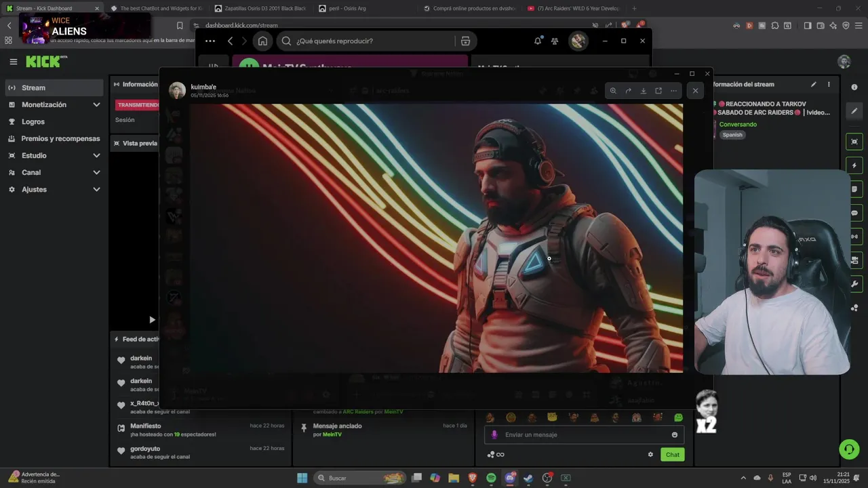This screenshot has width=868, height=488.
Task: Expand the Canal section
Action: 54,172
